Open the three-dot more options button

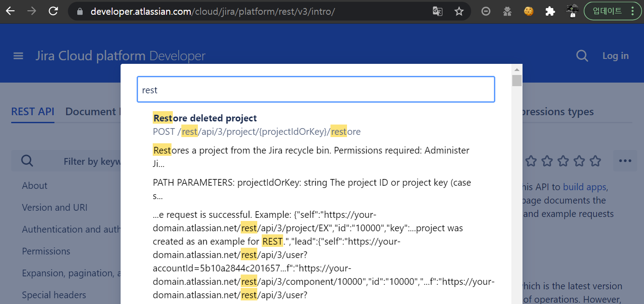[x=625, y=161]
